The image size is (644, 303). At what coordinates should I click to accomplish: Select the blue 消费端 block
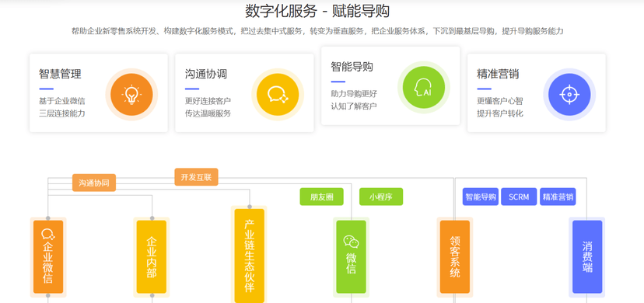point(587,257)
